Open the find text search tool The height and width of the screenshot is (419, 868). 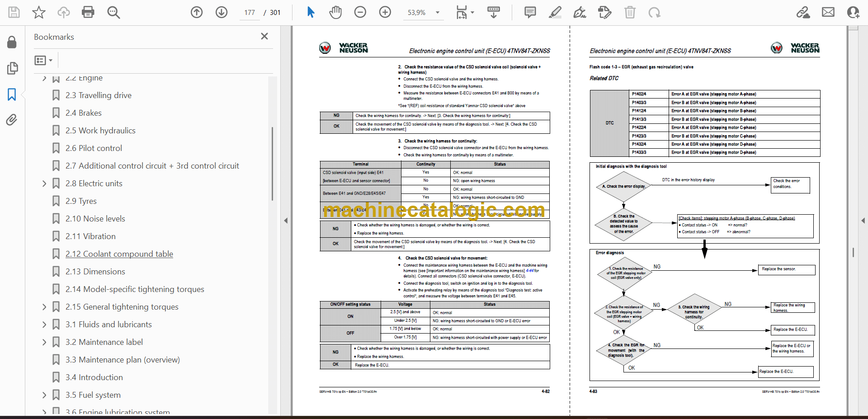113,12
